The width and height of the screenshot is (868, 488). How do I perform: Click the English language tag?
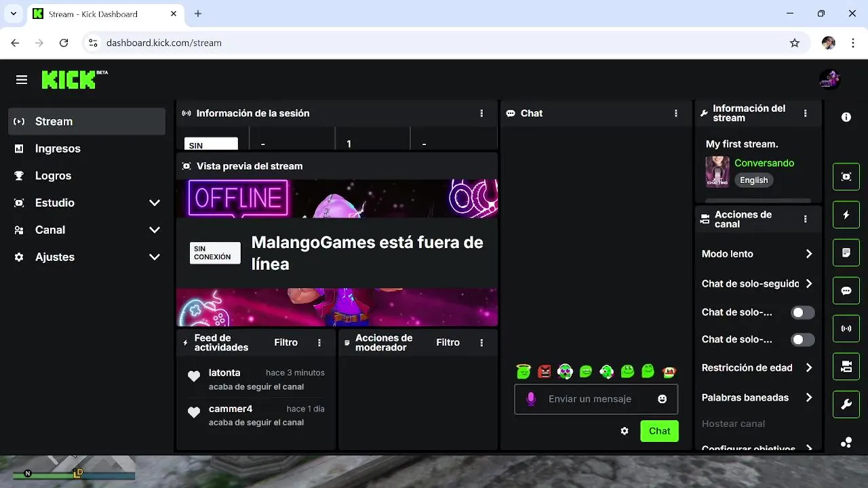[754, 180]
